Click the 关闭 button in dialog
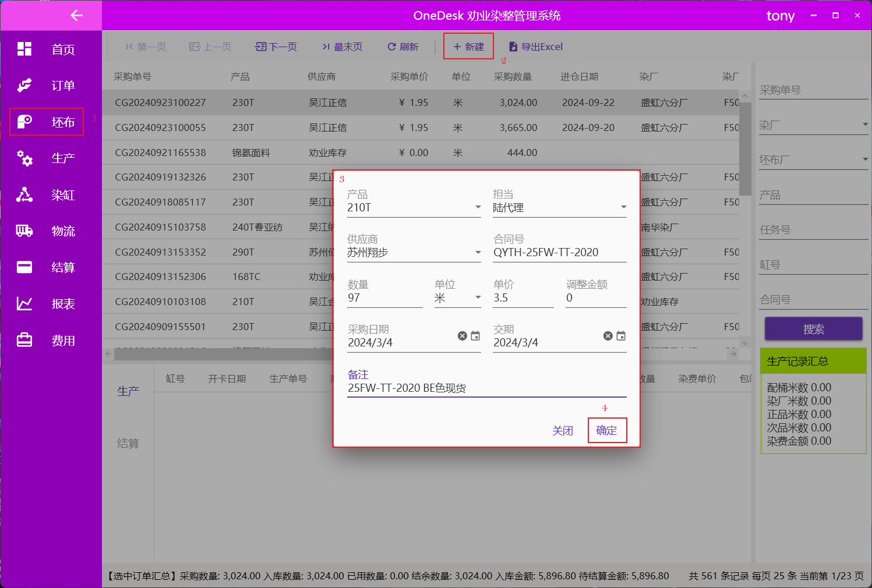 [x=563, y=430]
